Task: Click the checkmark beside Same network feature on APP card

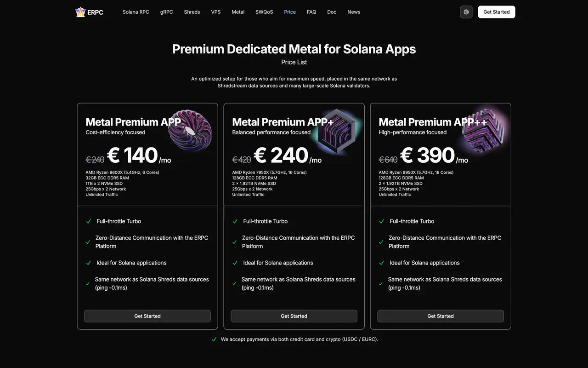Action: pyautogui.click(x=88, y=283)
